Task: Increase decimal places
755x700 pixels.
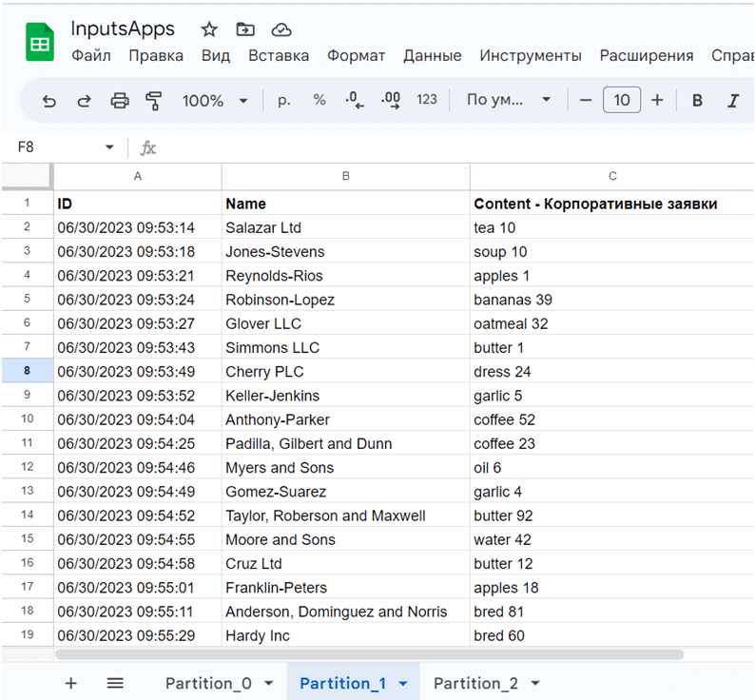Action: (391, 100)
